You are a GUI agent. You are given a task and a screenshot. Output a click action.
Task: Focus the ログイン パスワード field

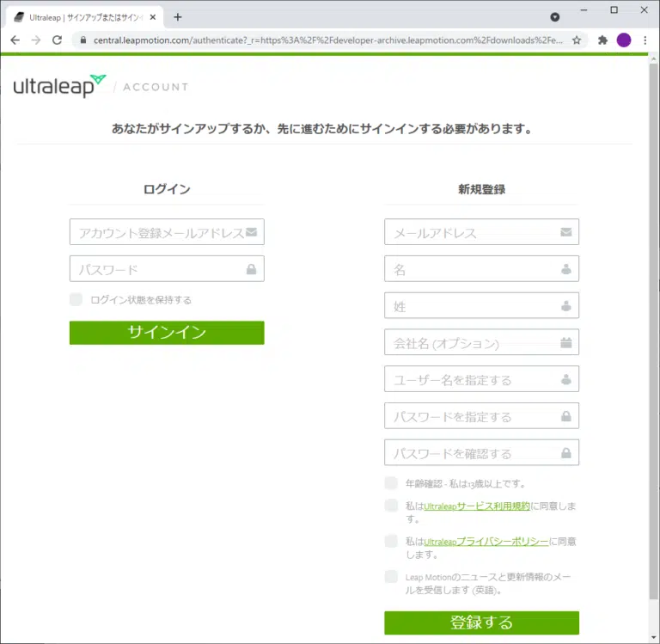point(159,269)
